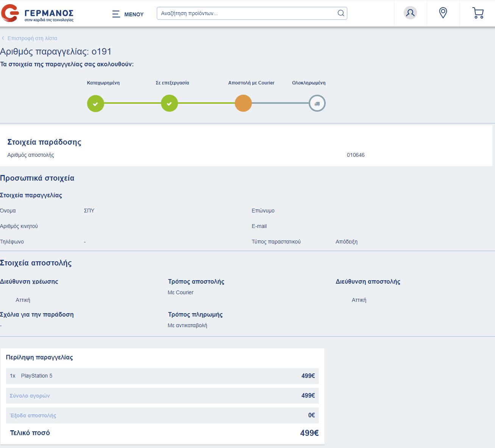Click the E-mail label
Image resolution: width=495 pixels, height=448 pixels.
click(259, 226)
